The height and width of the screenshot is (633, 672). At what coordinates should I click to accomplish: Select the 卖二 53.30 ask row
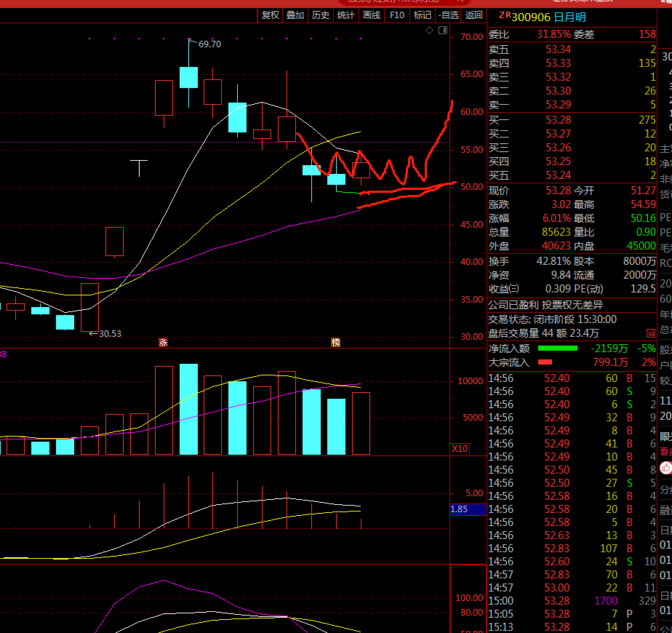tap(572, 91)
